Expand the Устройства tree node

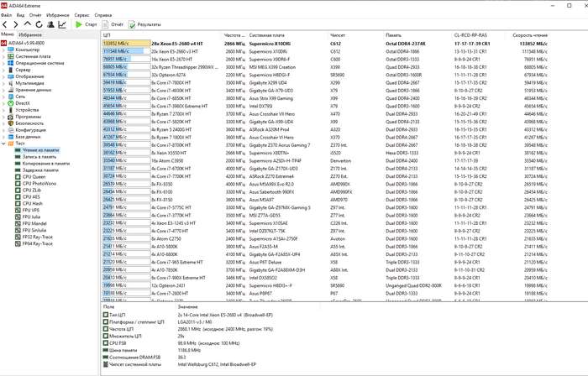point(3,110)
